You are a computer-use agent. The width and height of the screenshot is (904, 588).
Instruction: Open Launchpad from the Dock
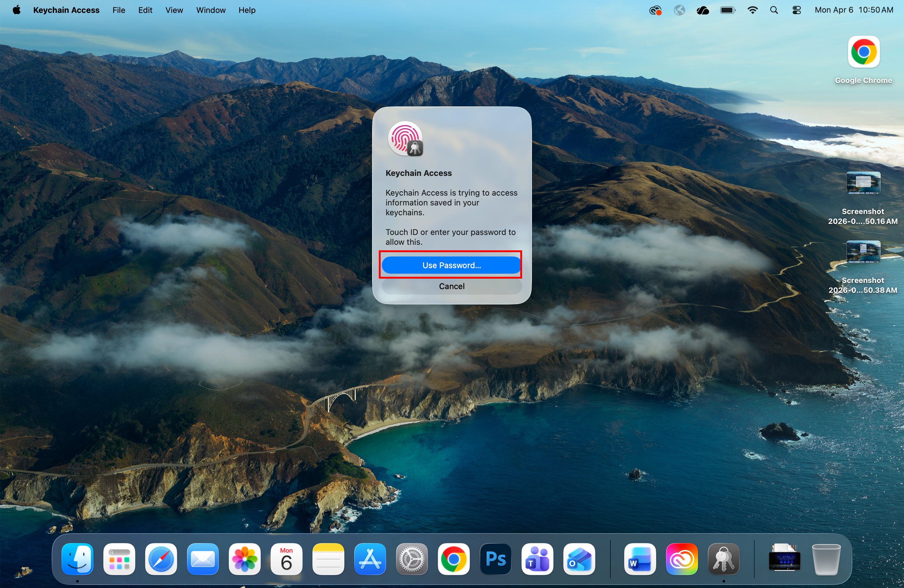[119, 559]
